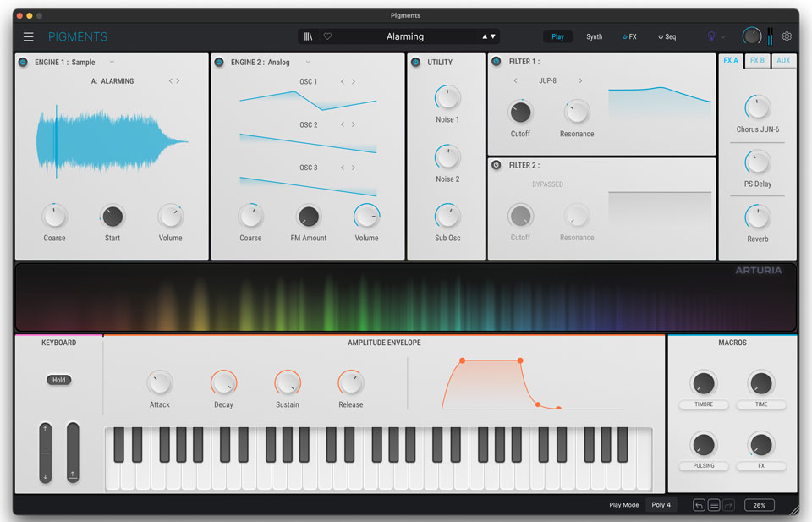Screen dimensions: 812x522
Task: Click the Engine 1 Volume knob
Action: (170, 216)
